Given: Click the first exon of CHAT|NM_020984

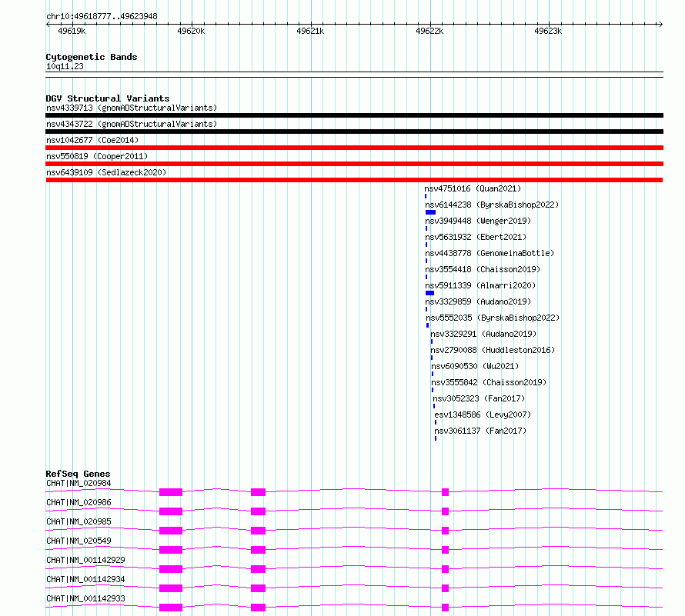Looking at the screenshot, I should tap(171, 492).
